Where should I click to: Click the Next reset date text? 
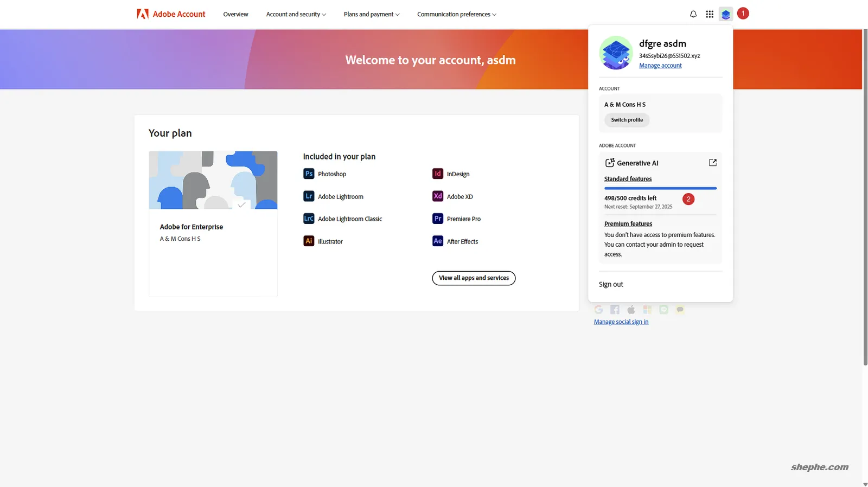coord(639,207)
